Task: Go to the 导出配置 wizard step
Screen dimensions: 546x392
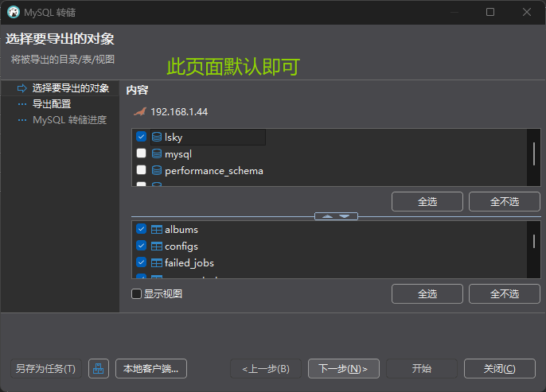Action: point(52,104)
